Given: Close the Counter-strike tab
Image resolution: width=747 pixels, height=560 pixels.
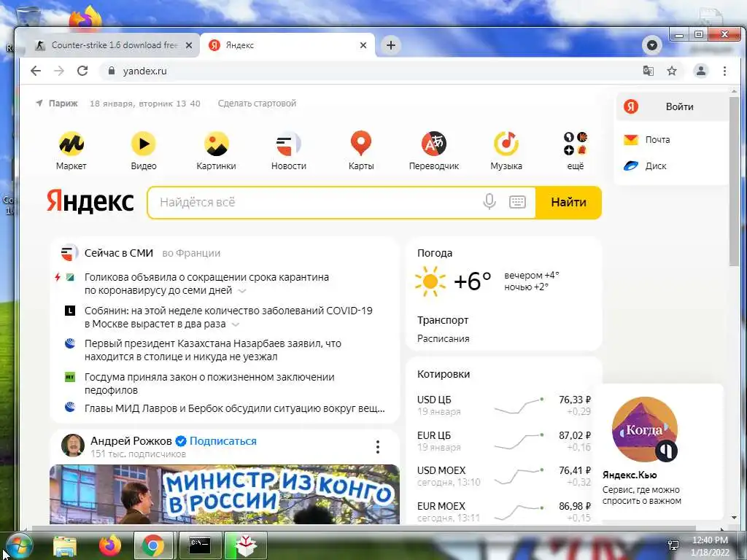Looking at the screenshot, I should tap(189, 45).
